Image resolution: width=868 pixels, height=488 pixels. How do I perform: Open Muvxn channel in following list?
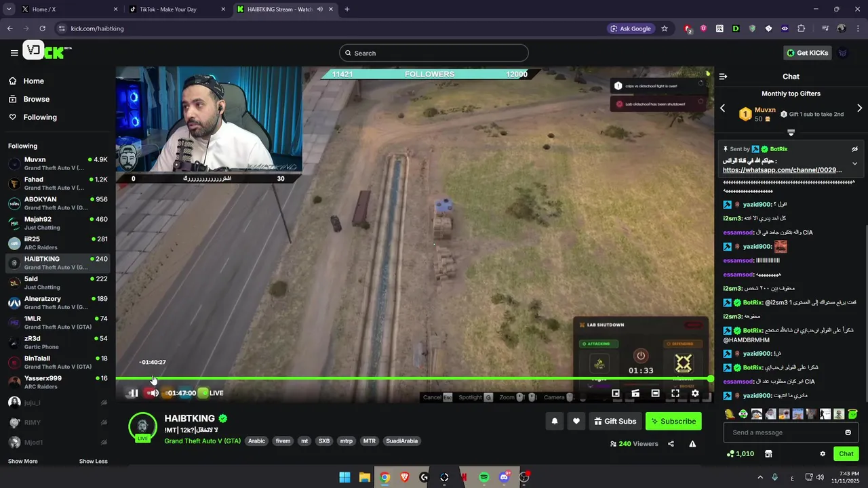click(58, 164)
